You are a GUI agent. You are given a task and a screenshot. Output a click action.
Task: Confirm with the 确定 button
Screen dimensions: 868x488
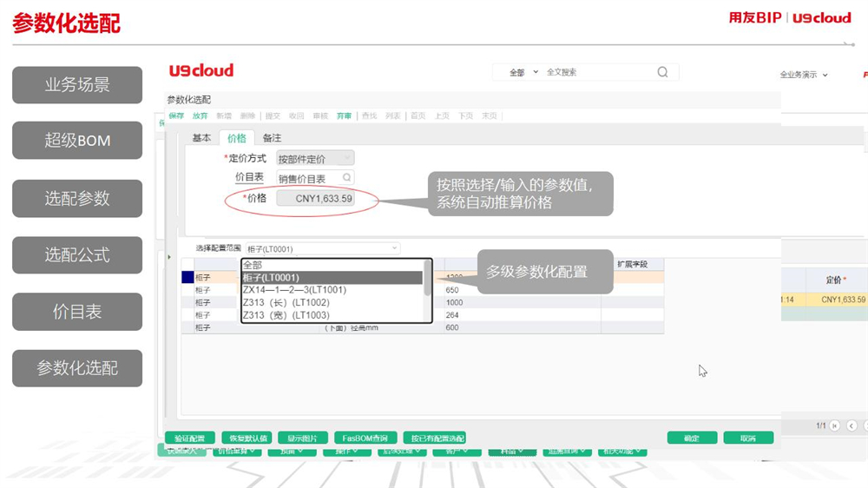click(x=692, y=439)
